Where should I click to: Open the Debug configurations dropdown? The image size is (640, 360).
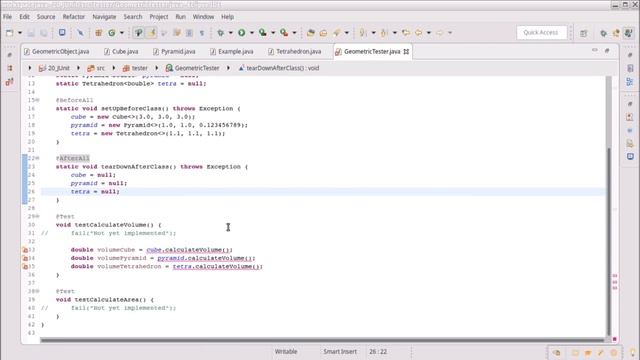coord(231,33)
